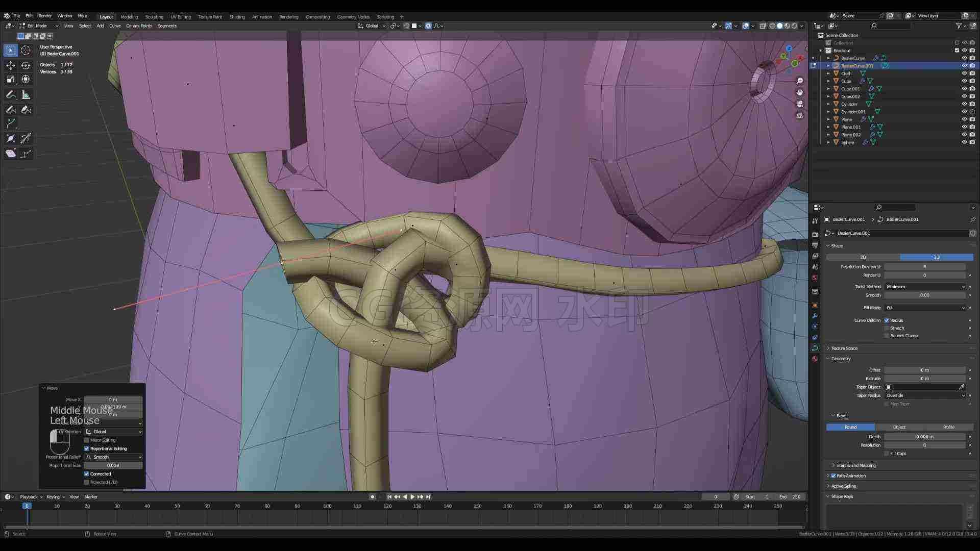The image size is (980, 551).
Task: Toggle the Connected checkbox in Move panel
Action: (87, 474)
